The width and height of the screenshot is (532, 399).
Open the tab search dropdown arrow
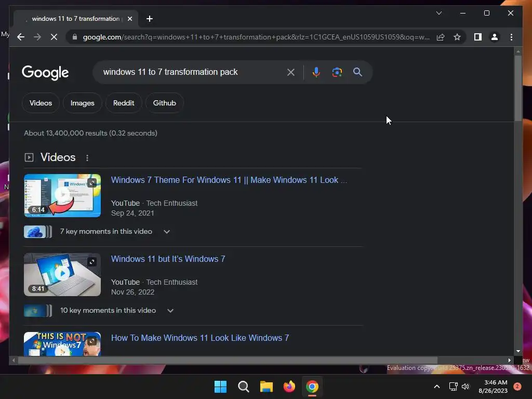(438, 13)
